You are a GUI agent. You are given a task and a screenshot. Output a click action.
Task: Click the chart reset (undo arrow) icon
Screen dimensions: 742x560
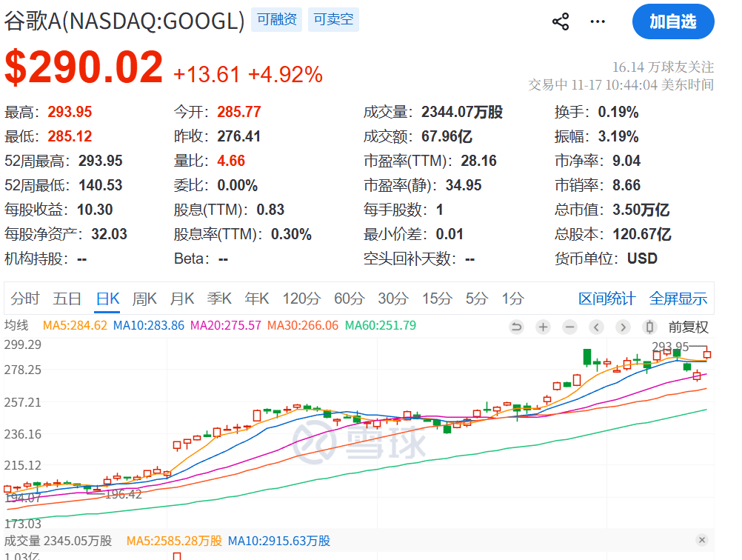(516, 327)
